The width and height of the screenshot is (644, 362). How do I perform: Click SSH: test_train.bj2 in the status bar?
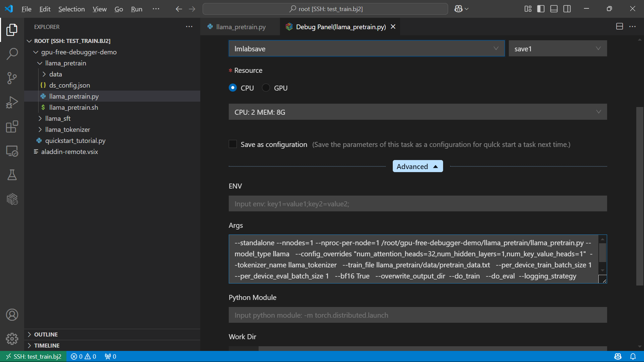pyautogui.click(x=33, y=356)
